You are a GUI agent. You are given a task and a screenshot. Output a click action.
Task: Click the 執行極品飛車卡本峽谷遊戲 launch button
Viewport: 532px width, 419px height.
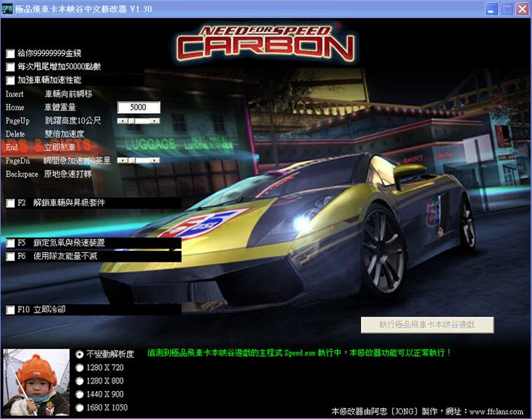pos(427,325)
